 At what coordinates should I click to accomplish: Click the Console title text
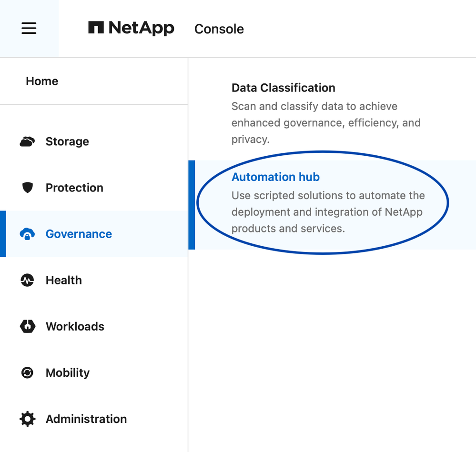point(219,29)
